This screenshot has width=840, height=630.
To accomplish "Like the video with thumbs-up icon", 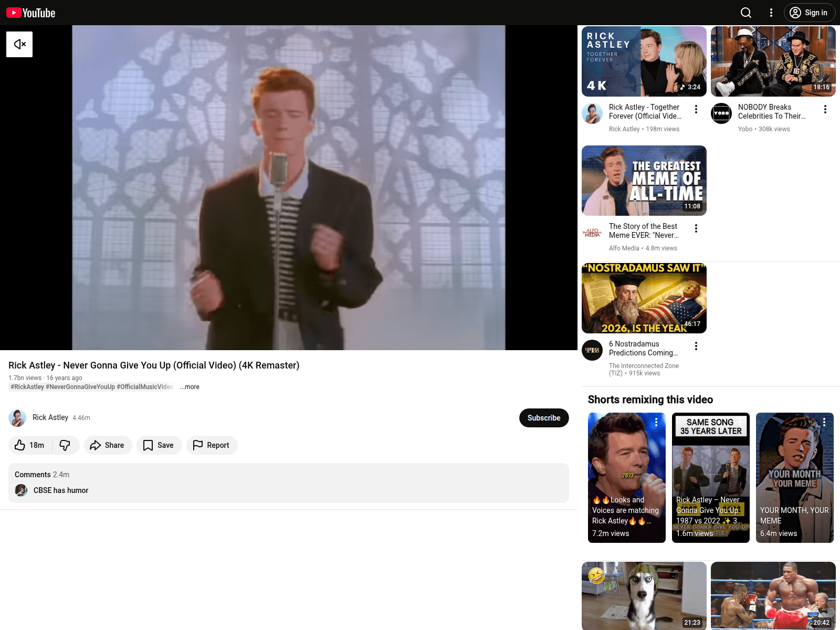I will pos(30,445).
